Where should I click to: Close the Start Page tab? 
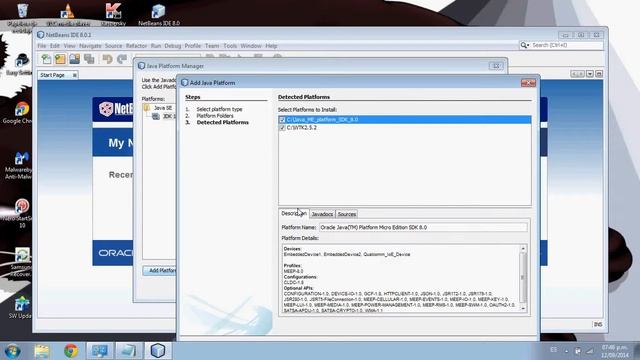point(74,75)
